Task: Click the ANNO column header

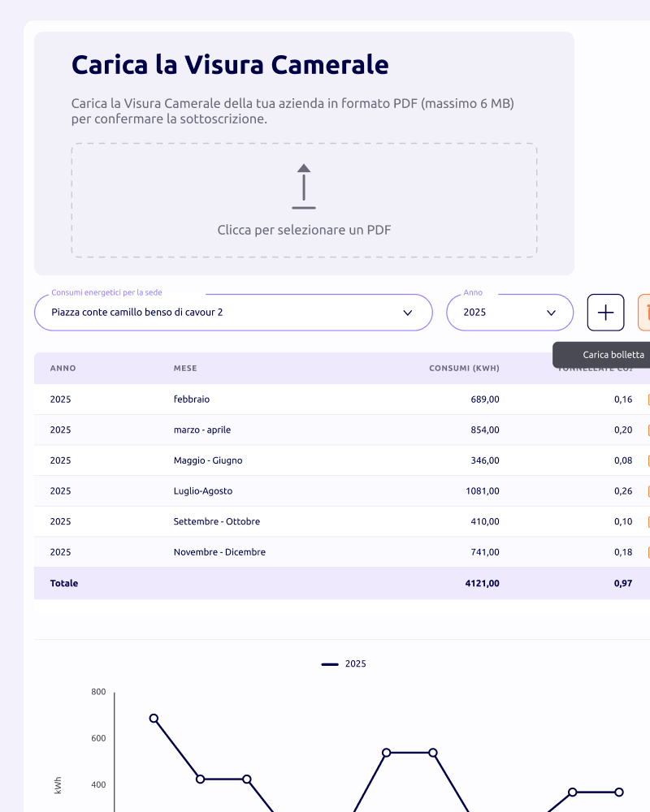Action: 63,368
